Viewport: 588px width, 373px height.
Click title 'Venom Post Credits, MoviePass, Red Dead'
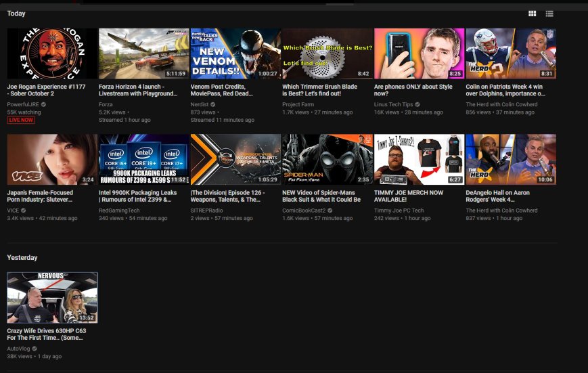pos(222,90)
